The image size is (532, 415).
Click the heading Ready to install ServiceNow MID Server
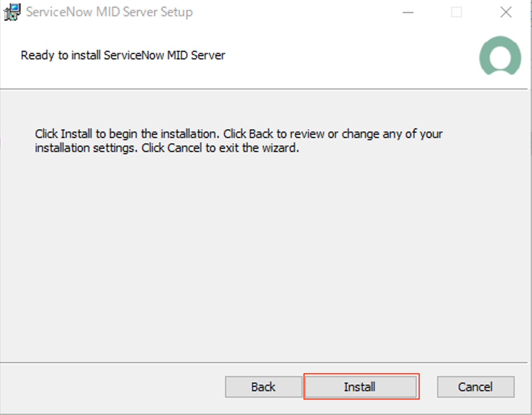[123, 55]
